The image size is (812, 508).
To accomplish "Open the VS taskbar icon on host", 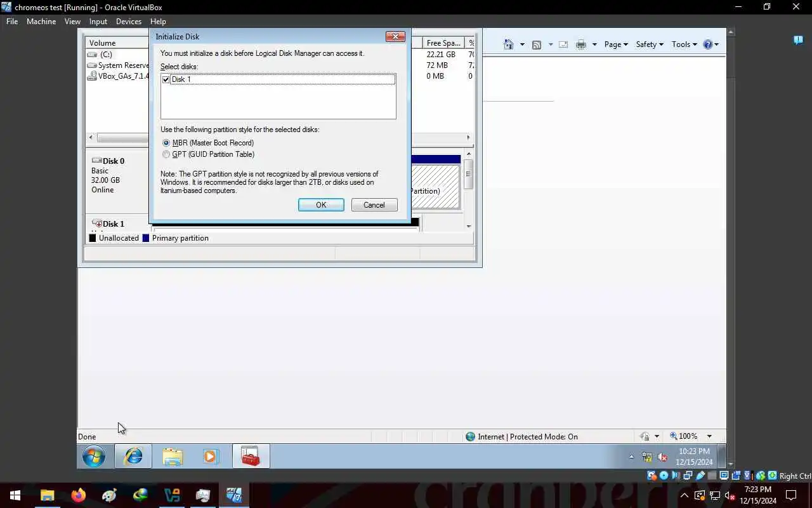I will (172, 495).
